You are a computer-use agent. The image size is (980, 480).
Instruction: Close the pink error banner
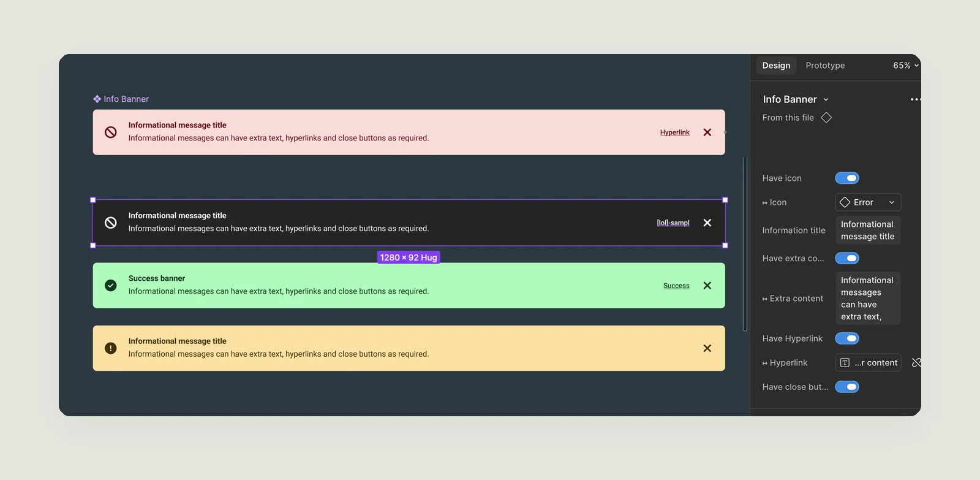707,132
